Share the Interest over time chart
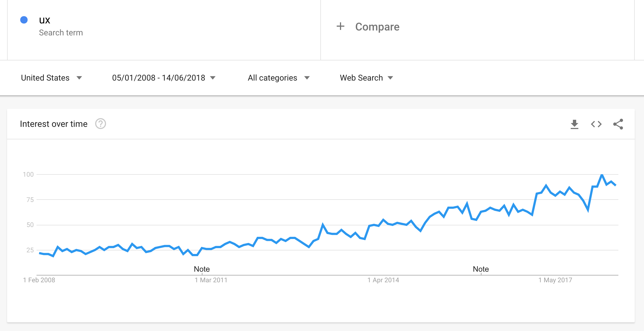This screenshot has width=644, height=331. [x=618, y=124]
